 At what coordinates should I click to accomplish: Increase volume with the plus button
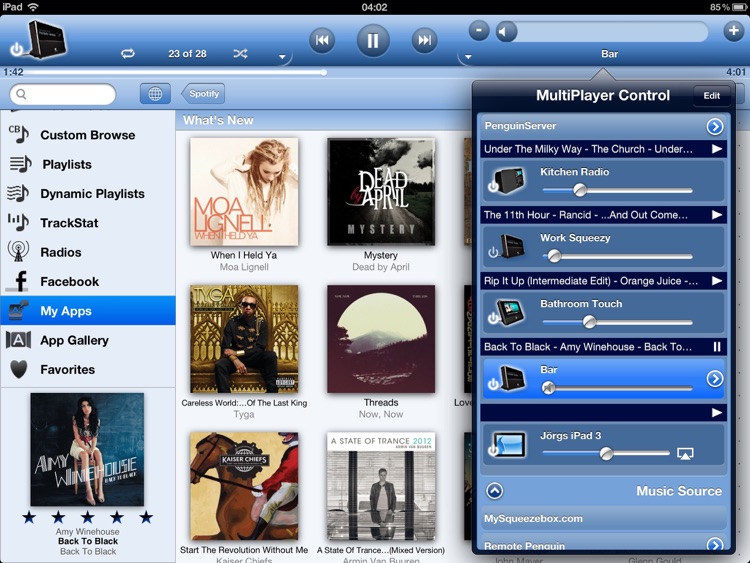point(733,31)
